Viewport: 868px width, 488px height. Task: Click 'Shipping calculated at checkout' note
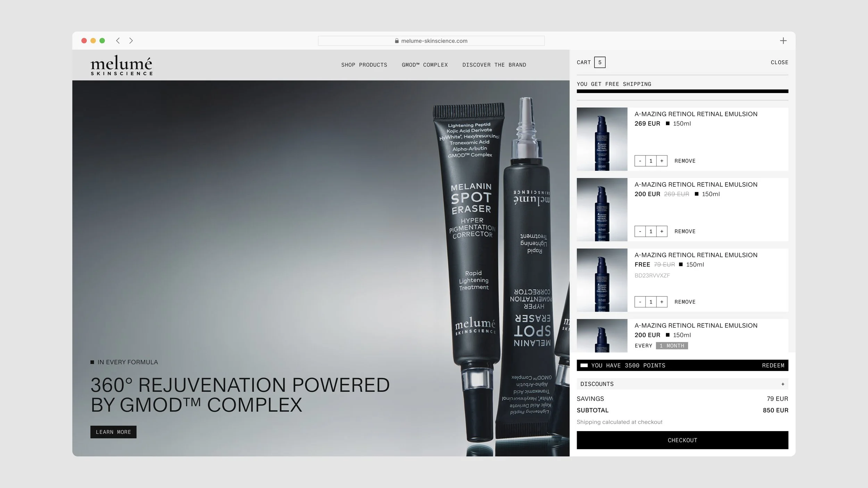tap(619, 422)
